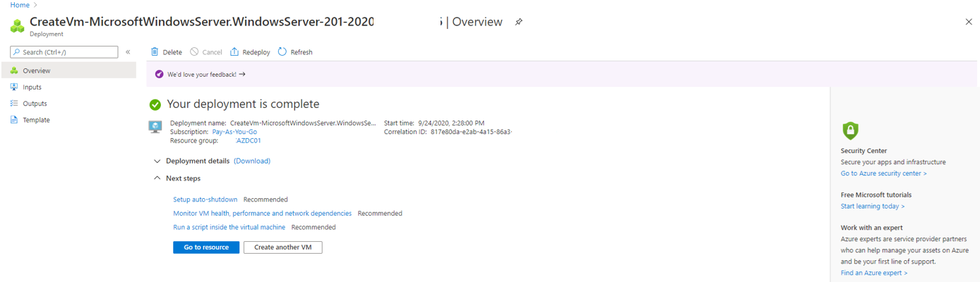Click the Delete toolbar label
The image size is (980, 282).
pos(172,52)
